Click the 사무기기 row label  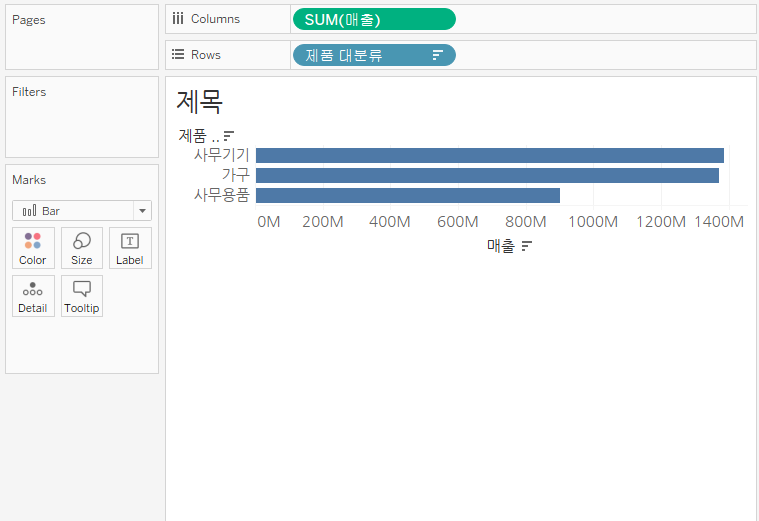click(x=222, y=155)
